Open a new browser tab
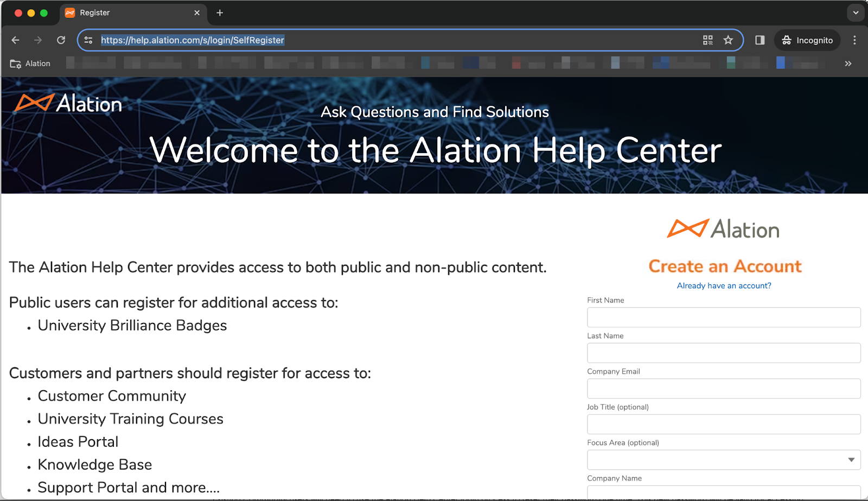The width and height of the screenshot is (868, 501). pos(220,12)
